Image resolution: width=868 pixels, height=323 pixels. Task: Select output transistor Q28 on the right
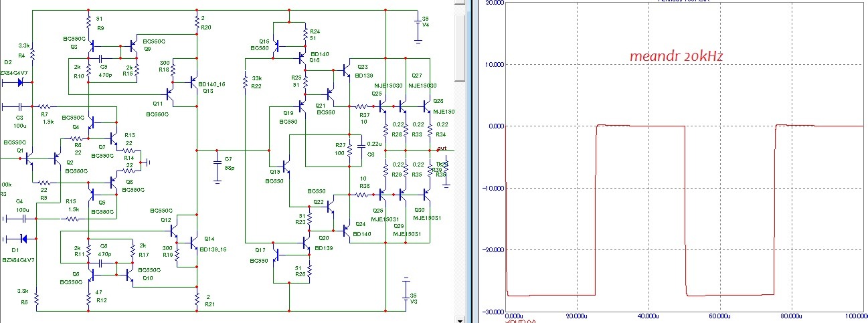(426, 106)
